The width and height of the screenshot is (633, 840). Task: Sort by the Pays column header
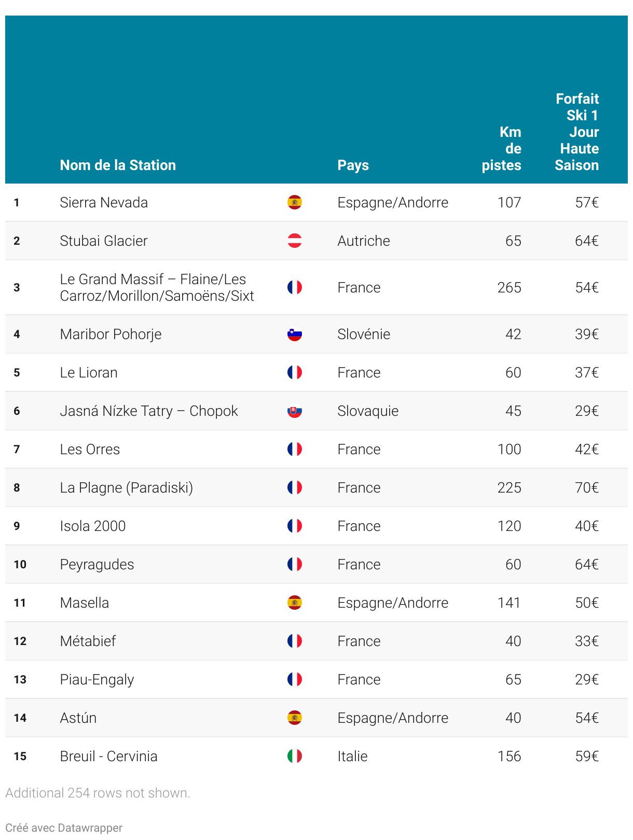[353, 165]
